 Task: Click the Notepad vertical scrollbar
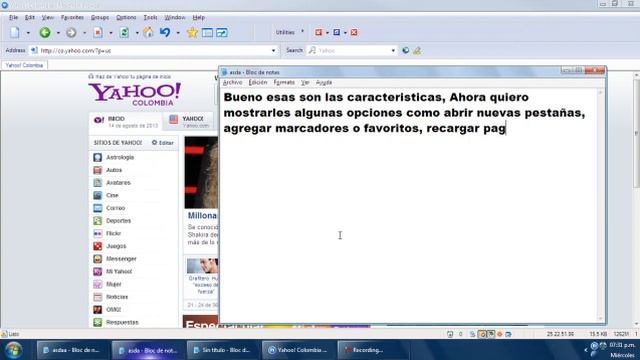click(x=600, y=205)
